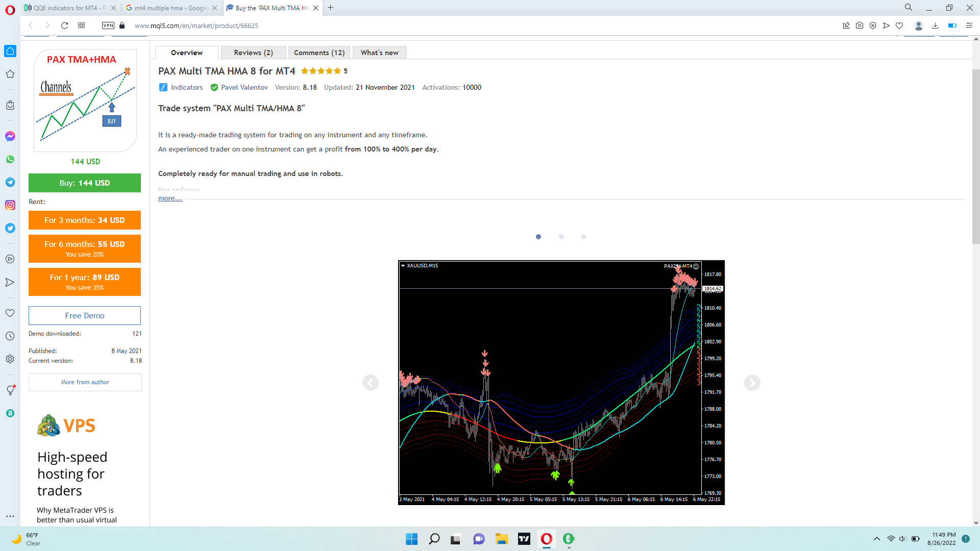Open Telegram in the sidebar
Viewport: 980px width, 551px height.
[10, 182]
